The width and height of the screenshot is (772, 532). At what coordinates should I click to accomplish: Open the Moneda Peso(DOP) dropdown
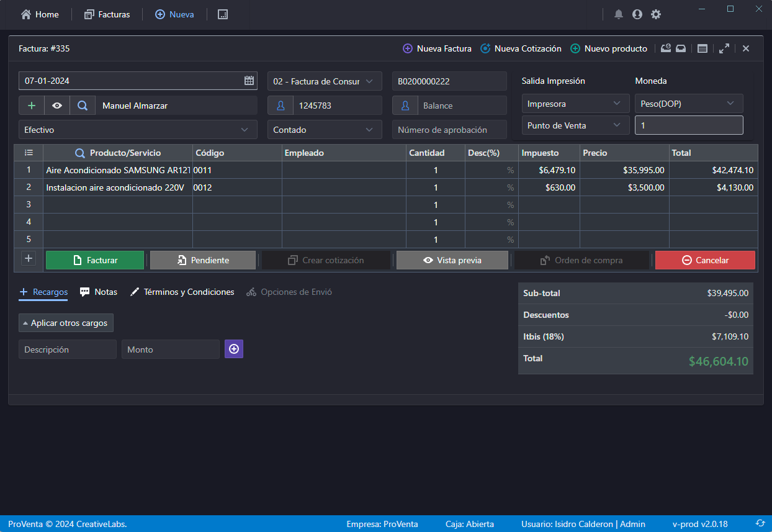[x=689, y=103]
